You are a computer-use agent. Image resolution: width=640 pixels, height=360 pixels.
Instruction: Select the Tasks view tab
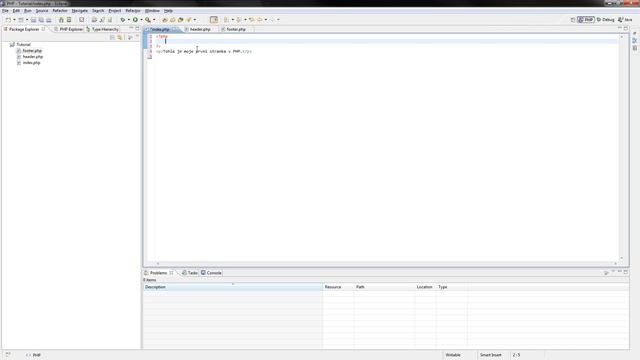point(190,273)
